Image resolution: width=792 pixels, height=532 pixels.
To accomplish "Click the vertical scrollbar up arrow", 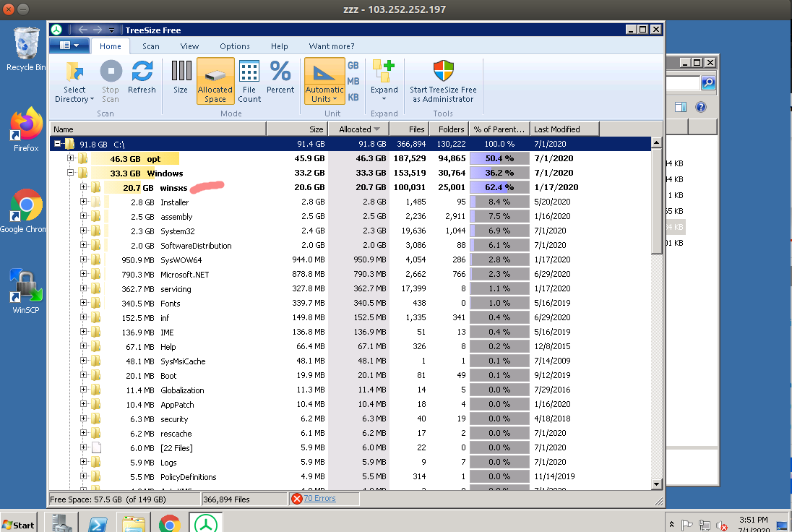I will pyautogui.click(x=656, y=142).
